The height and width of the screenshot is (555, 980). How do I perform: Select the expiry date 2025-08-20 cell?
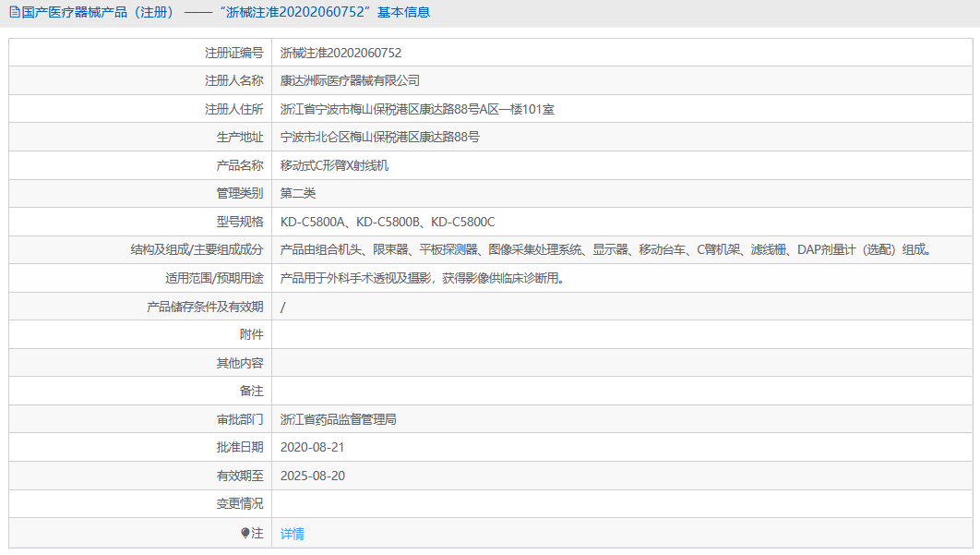coord(317,477)
